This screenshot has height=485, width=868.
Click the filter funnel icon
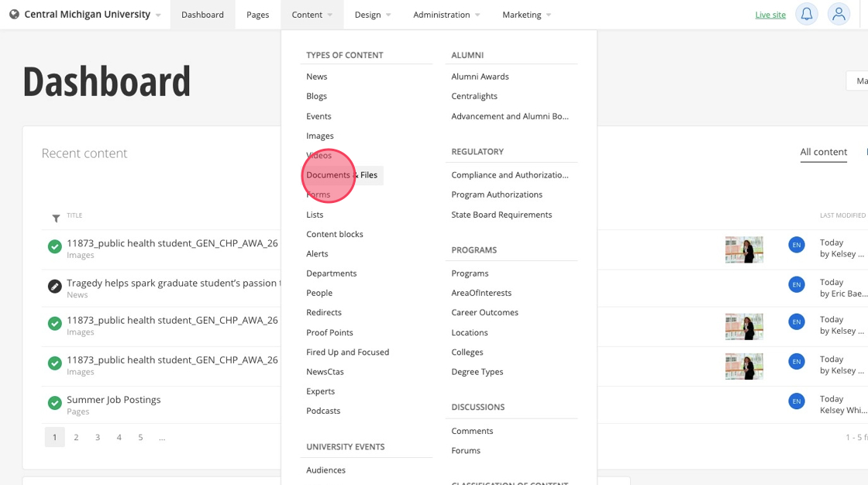point(56,218)
